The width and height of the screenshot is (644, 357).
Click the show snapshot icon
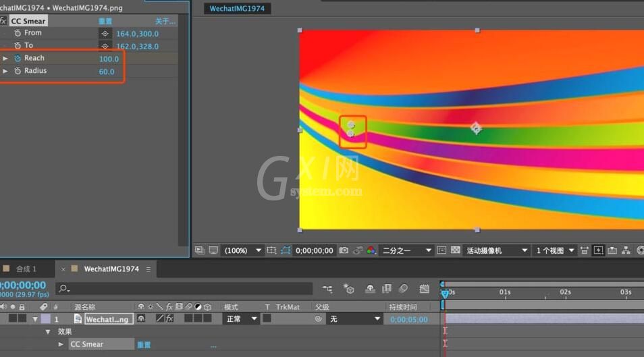(x=358, y=250)
